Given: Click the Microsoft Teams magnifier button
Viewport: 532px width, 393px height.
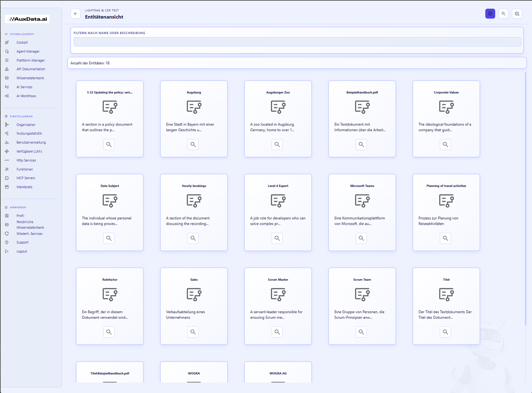Looking at the screenshot, I should 361,238.
